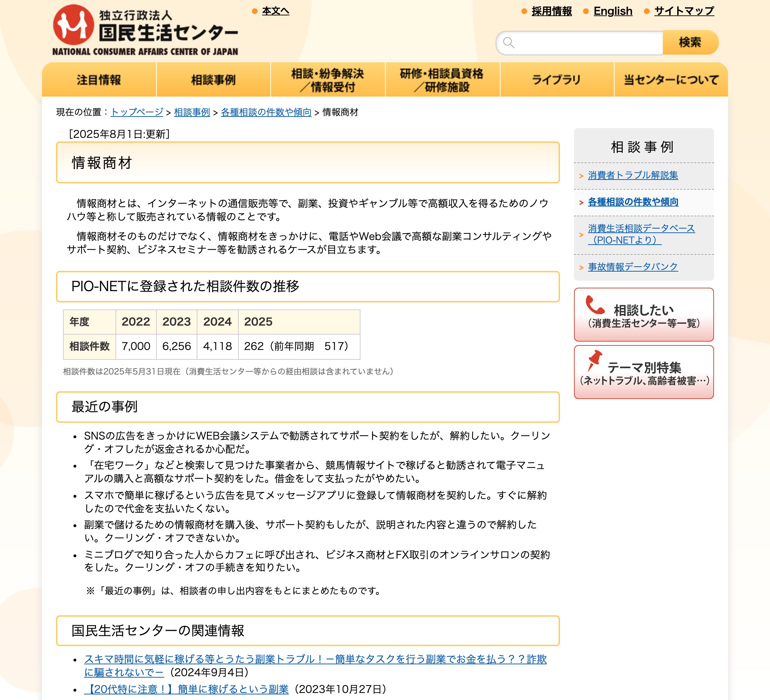The width and height of the screenshot is (770, 700).
Task: Click the 年度 row header
Action: click(x=89, y=322)
